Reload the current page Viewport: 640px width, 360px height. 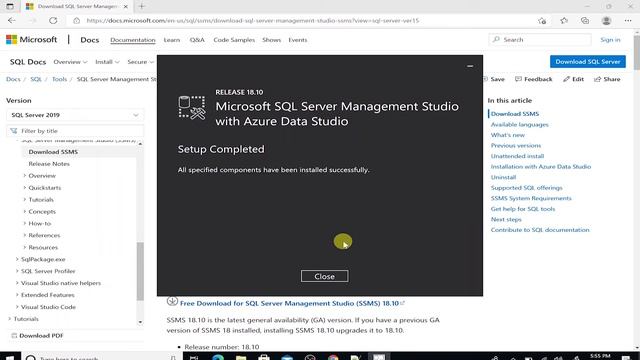(x=53, y=20)
